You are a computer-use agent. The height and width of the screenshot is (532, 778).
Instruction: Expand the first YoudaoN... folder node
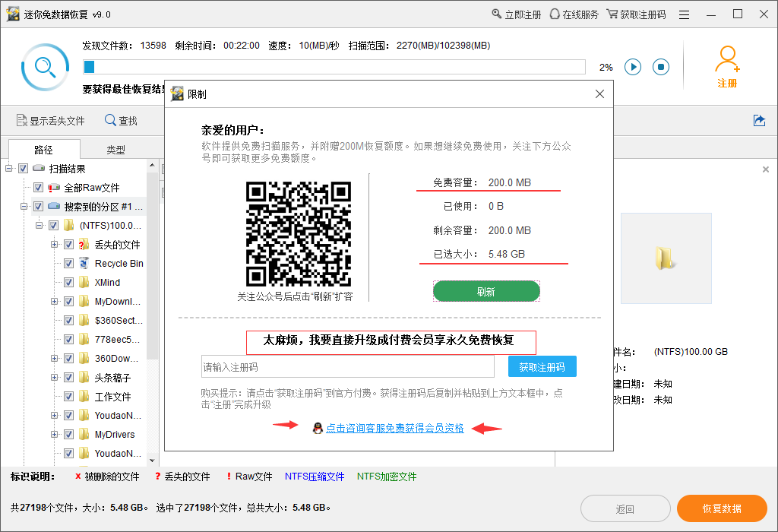click(55, 416)
